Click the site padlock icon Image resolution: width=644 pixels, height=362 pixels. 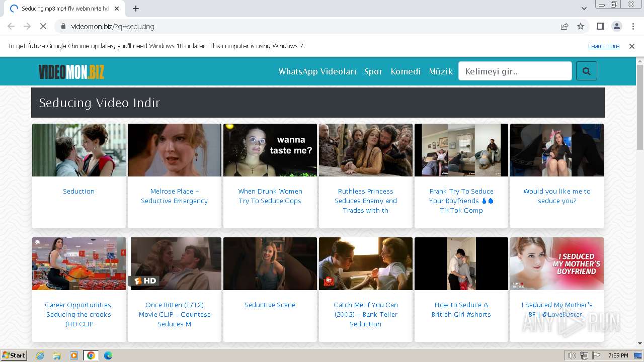(63, 26)
